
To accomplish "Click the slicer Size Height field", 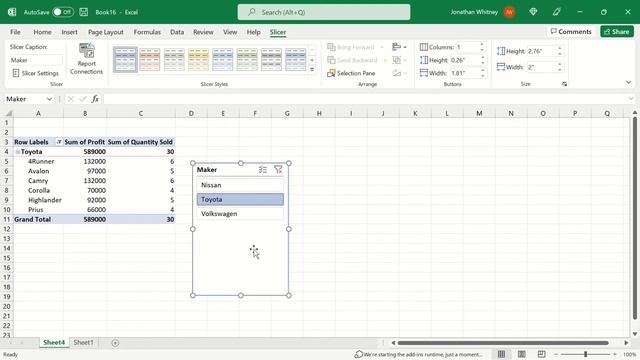I will click(x=541, y=51).
